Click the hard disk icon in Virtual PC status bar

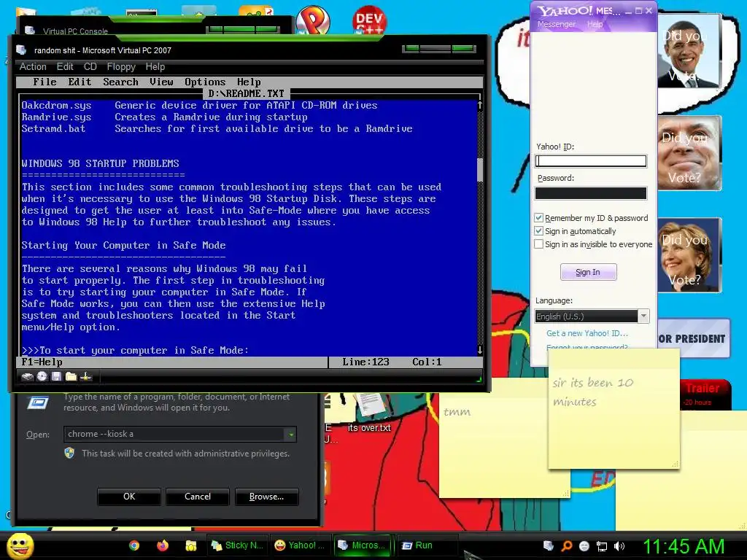28,377
